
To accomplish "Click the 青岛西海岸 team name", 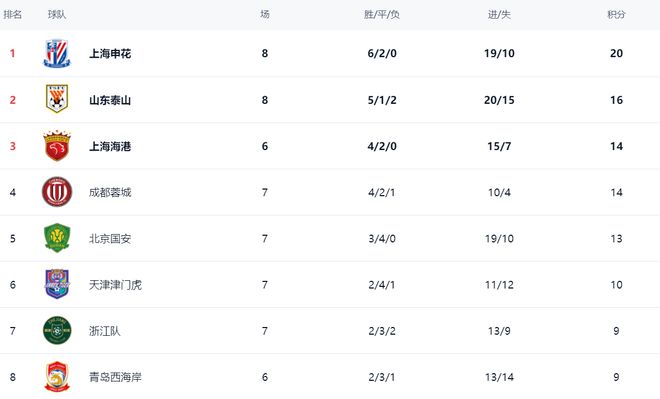I will coord(115,377).
